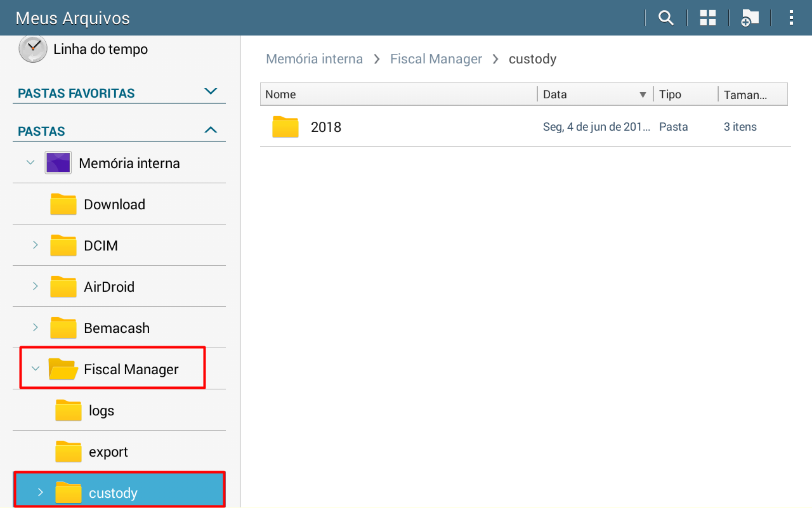Click custody in breadcrumb path

tap(533, 59)
